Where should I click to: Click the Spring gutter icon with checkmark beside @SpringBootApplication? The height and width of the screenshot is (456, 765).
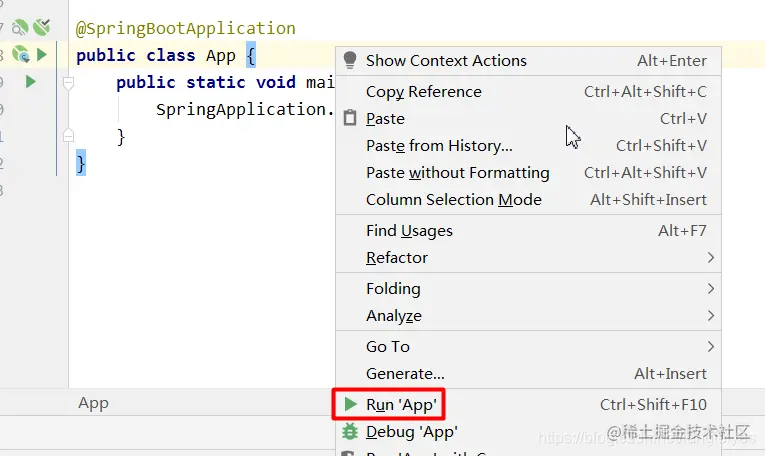point(42,27)
